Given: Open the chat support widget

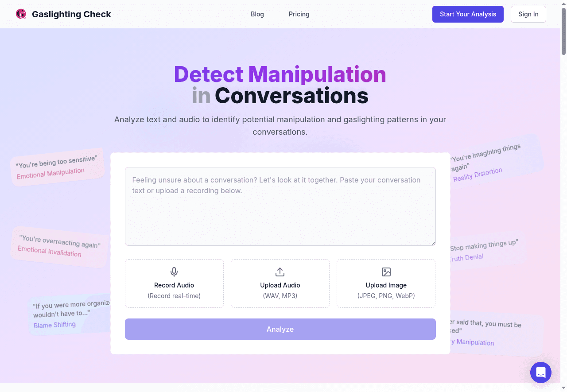Looking at the screenshot, I should (x=540, y=372).
